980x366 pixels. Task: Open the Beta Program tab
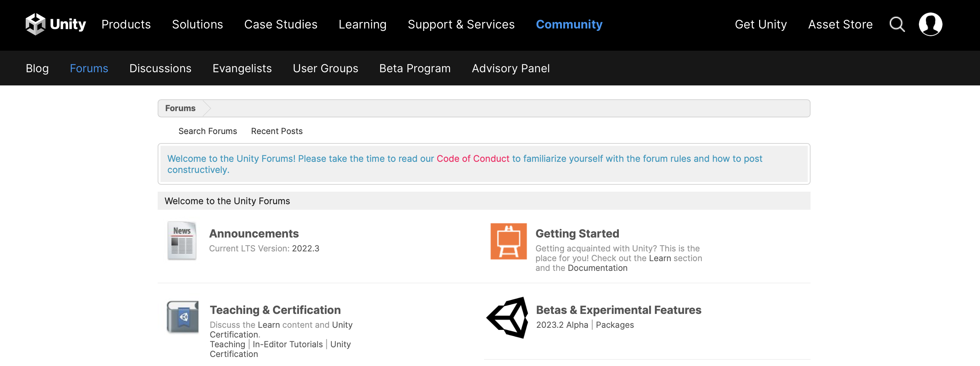415,68
